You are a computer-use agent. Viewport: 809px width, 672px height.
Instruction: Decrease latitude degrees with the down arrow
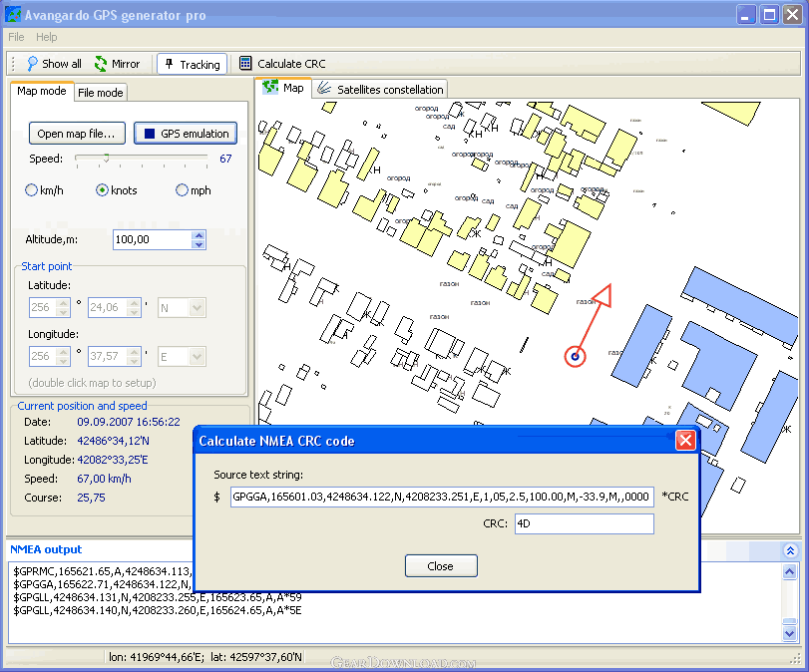64,312
